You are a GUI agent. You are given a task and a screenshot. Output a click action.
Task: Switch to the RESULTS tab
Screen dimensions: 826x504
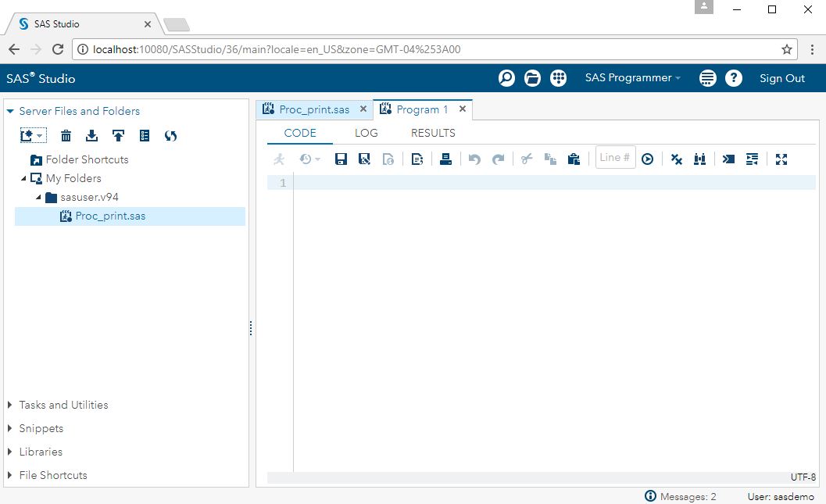tap(433, 133)
